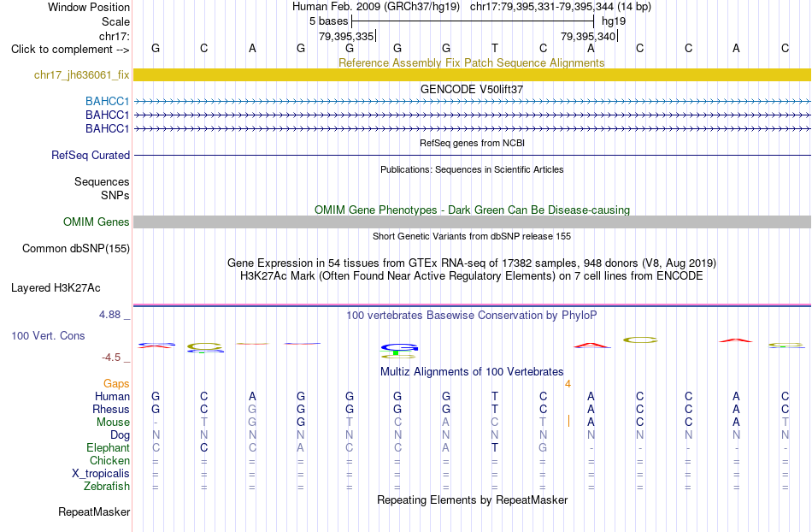Viewport: 812px width, 532px height.
Task: Click the RefSeq Curated intron line
Action: [472, 155]
